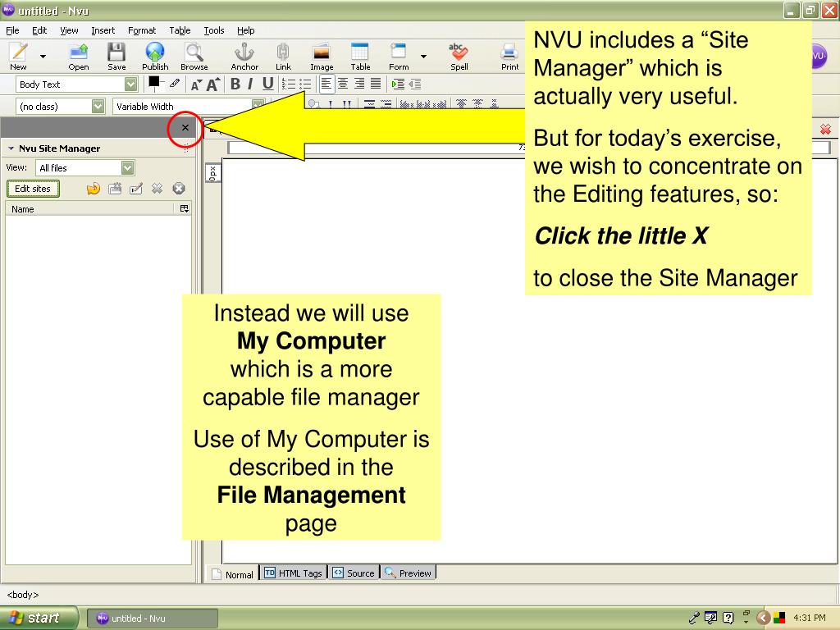Click the Windows start button
This screenshot has height=630, width=840.
point(38,619)
